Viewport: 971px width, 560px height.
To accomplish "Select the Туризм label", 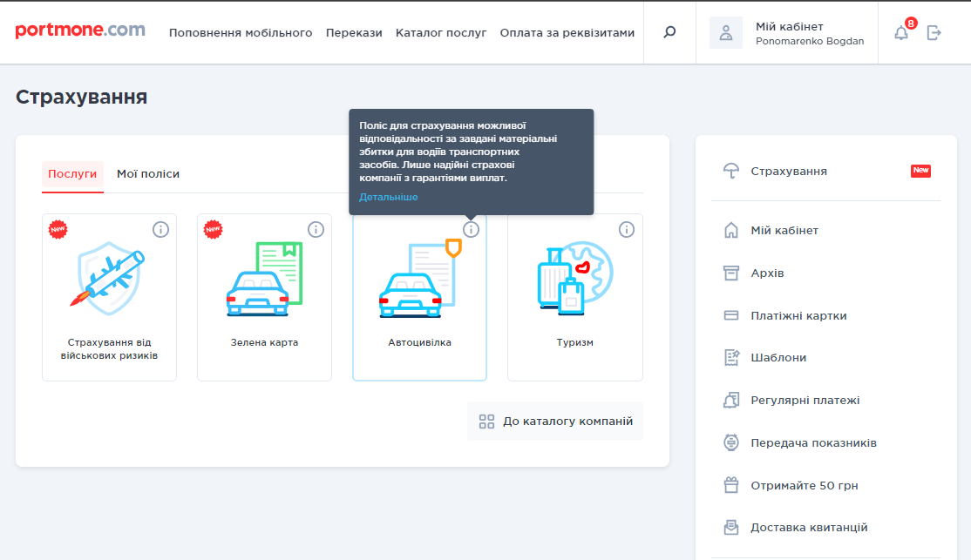I will (x=574, y=342).
